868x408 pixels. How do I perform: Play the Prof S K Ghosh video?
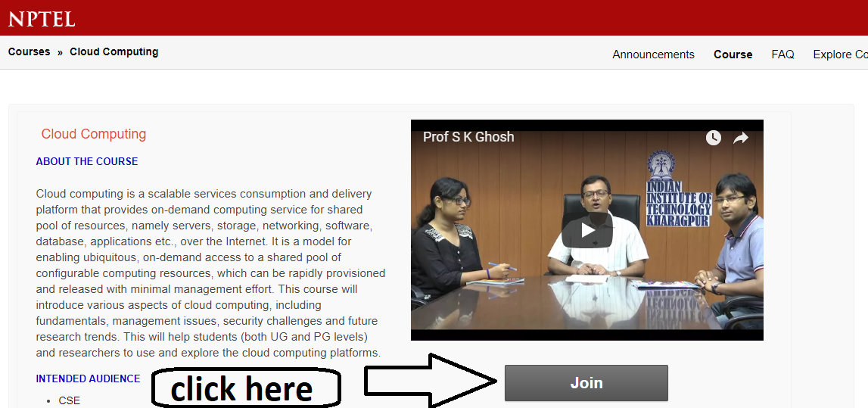(586, 230)
